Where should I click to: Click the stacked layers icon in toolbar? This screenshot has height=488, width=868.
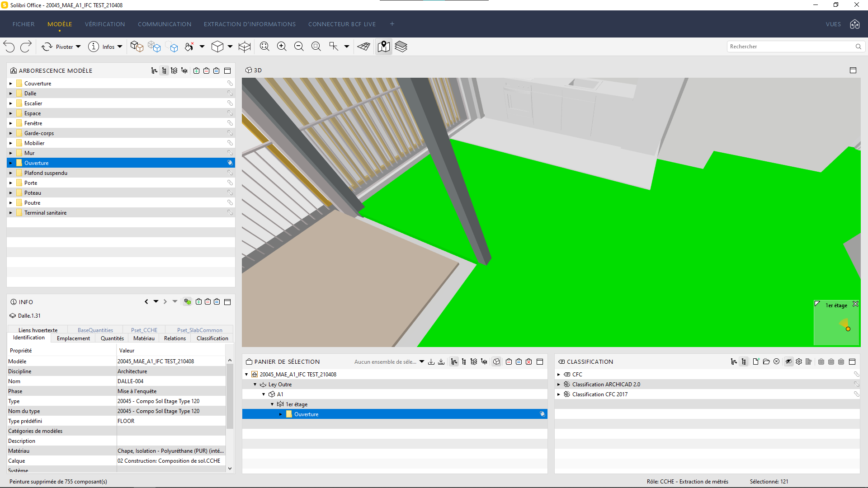point(401,47)
